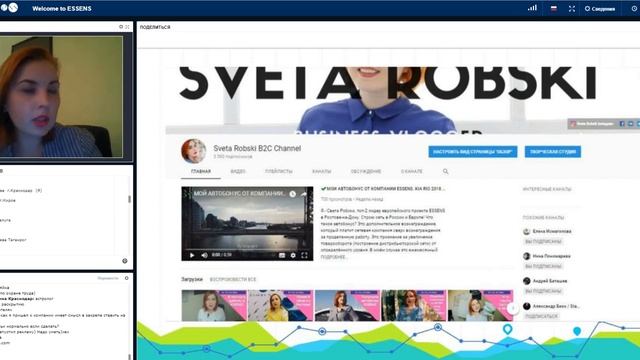The image size is (640, 360).
Task: Open the third upload thumbnail
Action: [x=347, y=305]
